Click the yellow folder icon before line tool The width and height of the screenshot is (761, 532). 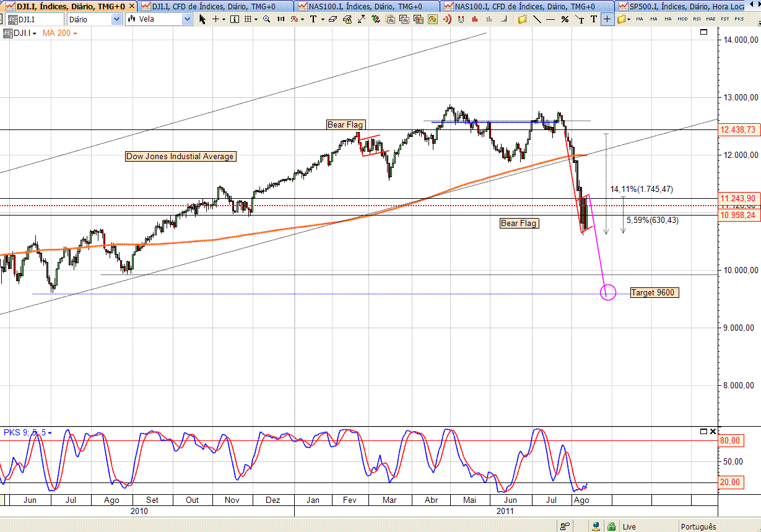tap(522, 19)
